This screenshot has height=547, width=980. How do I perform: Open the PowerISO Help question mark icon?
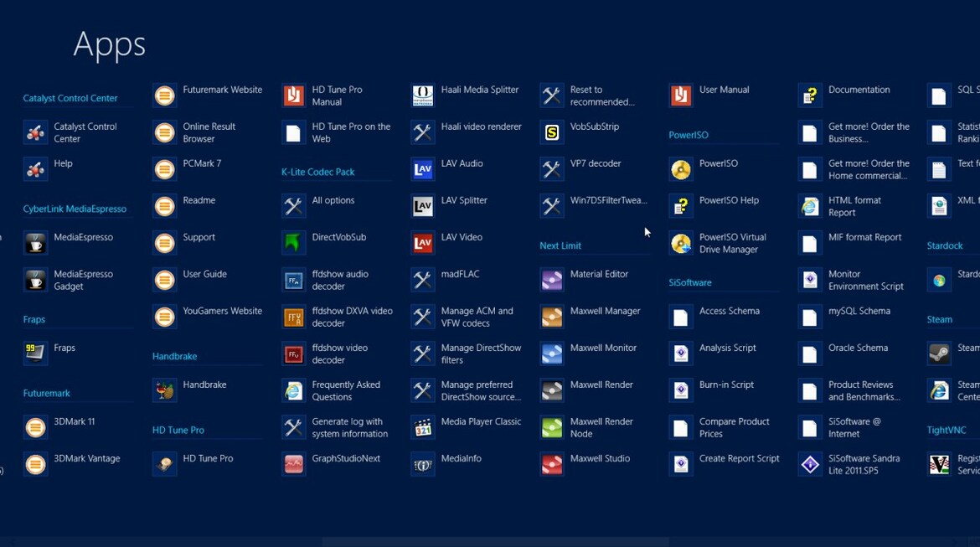click(x=681, y=206)
